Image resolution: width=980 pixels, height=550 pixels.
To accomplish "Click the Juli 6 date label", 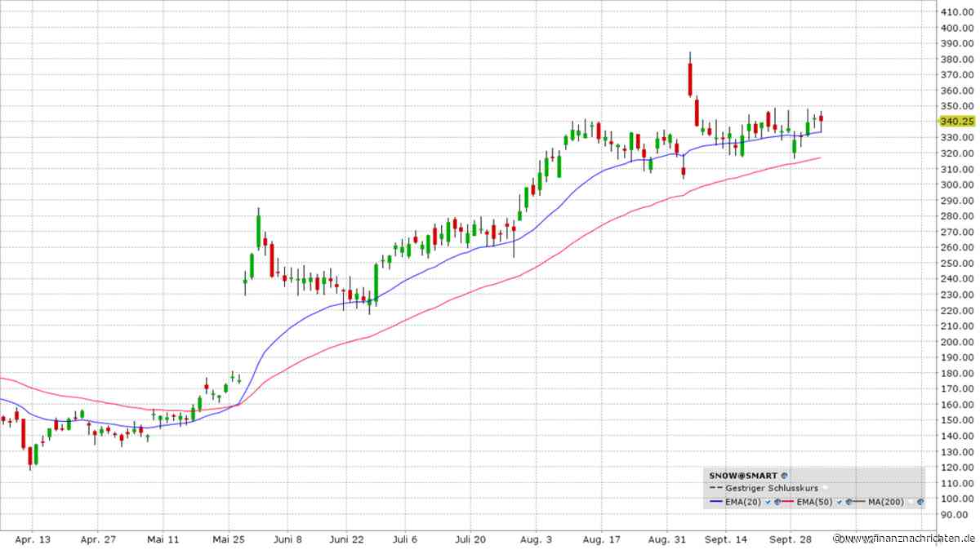I will click(x=405, y=539).
